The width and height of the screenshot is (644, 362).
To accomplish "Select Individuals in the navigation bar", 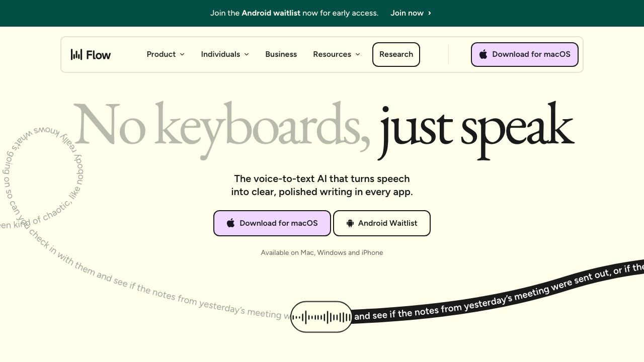I will [220, 54].
